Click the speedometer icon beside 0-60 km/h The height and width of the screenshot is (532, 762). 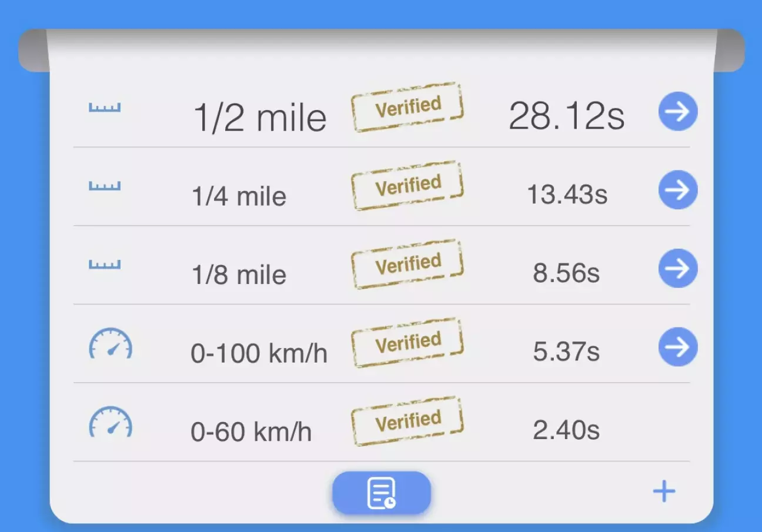111,422
